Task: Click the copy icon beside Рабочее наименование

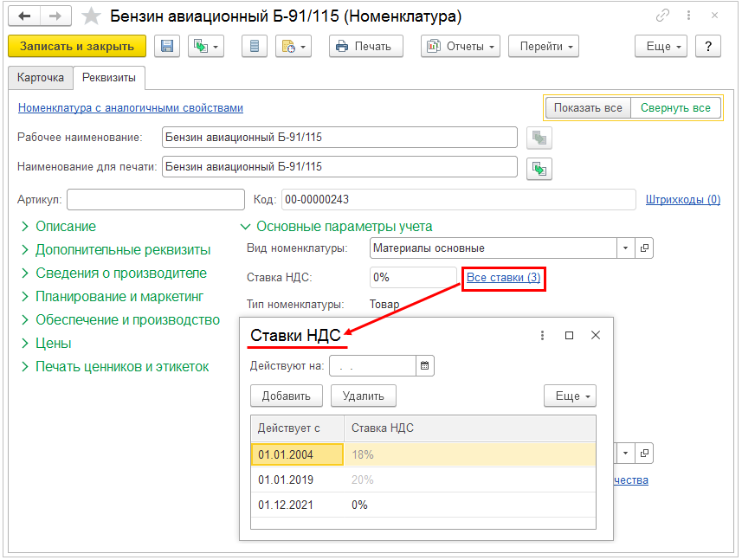Action: pyautogui.click(x=539, y=138)
